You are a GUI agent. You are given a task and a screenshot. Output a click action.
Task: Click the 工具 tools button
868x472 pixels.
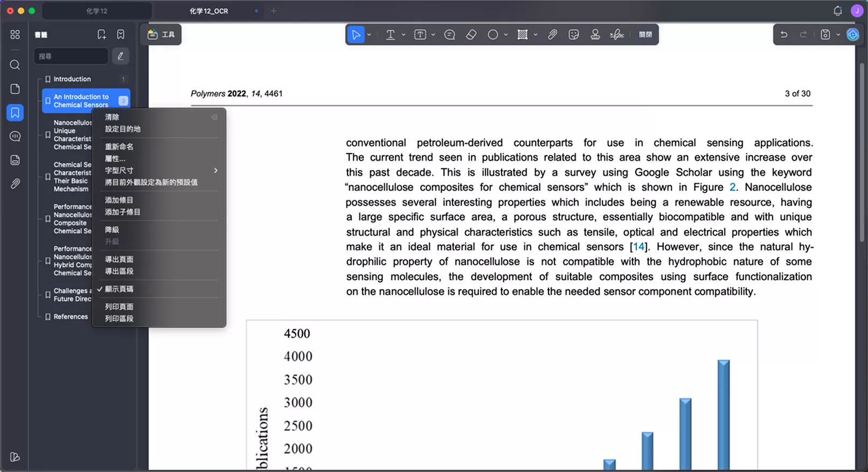pos(161,34)
